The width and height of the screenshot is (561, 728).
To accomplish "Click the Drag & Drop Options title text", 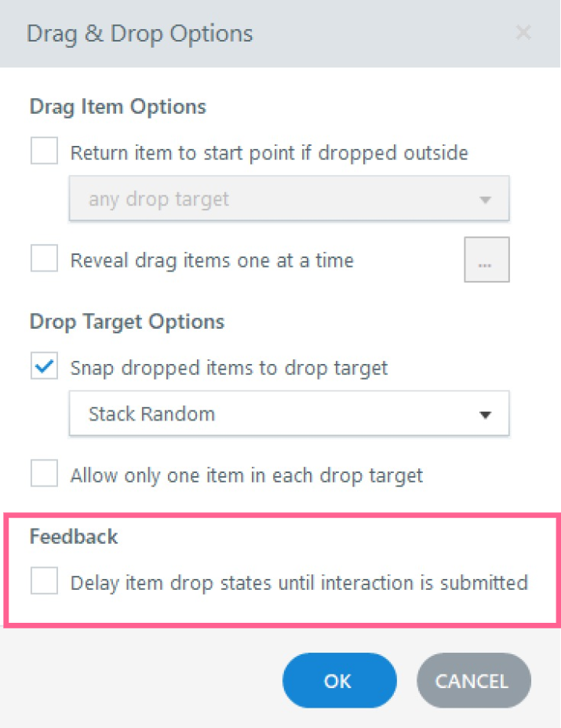I will coord(140,34).
